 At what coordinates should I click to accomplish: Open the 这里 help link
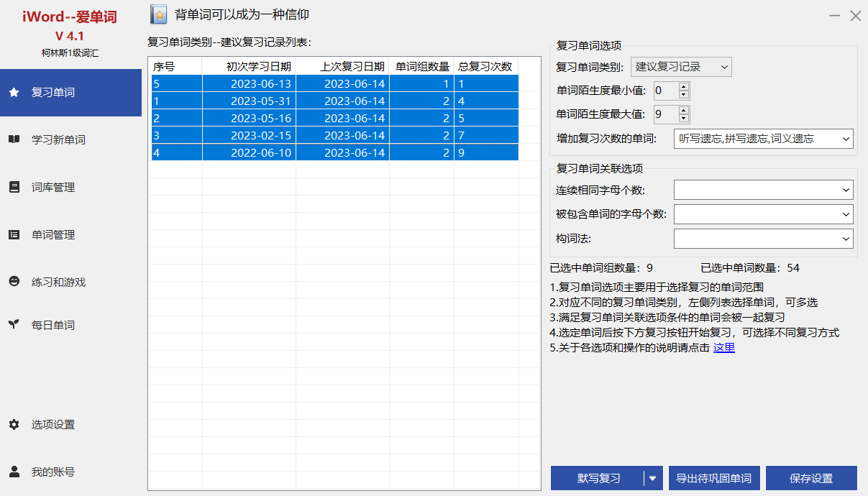[x=723, y=348]
